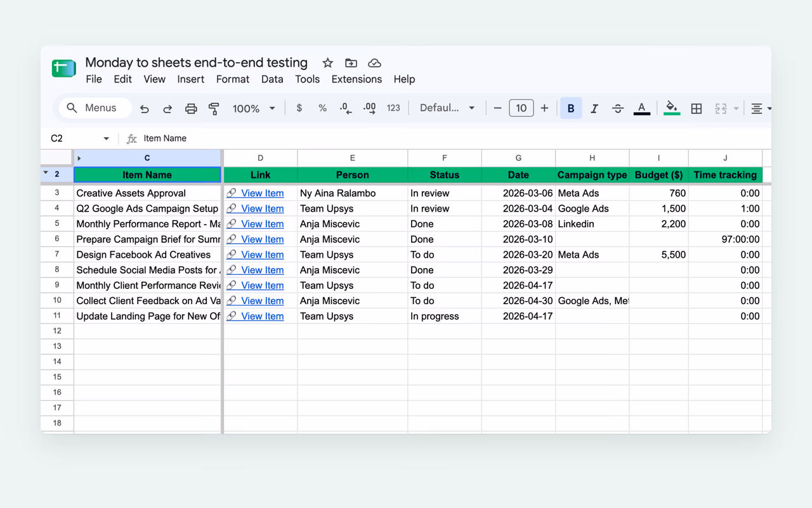The width and height of the screenshot is (812, 508).
Task: Select the cell containing 97:00:00
Action: click(725, 239)
